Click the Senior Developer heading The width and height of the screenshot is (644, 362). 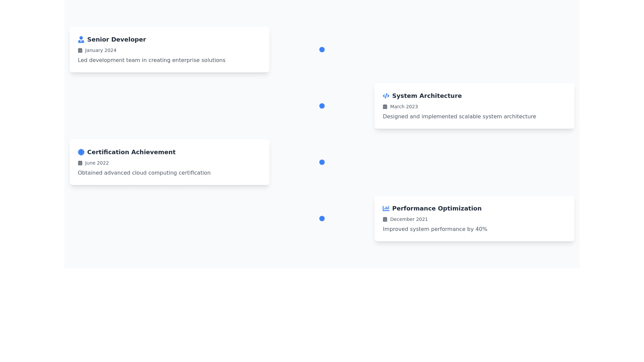point(116,40)
